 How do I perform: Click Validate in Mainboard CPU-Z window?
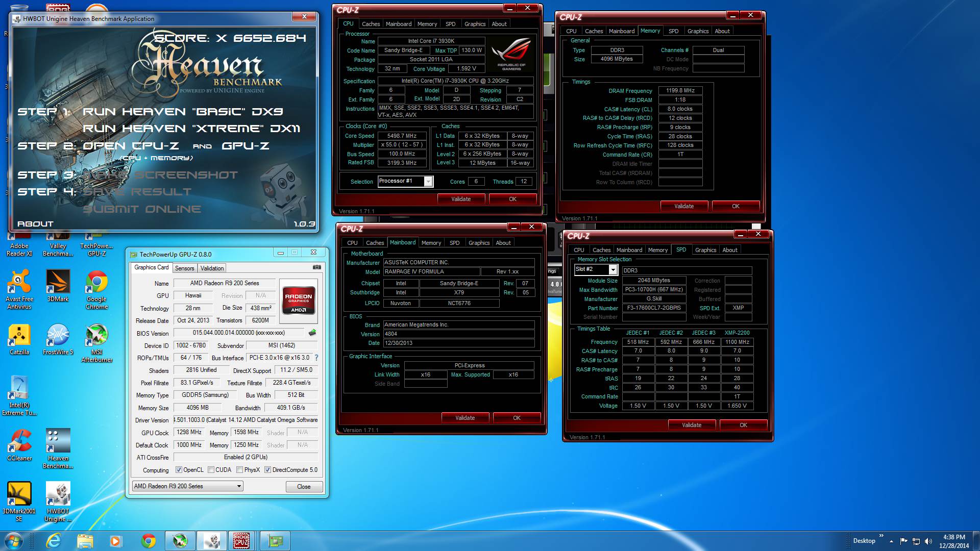[x=465, y=418]
